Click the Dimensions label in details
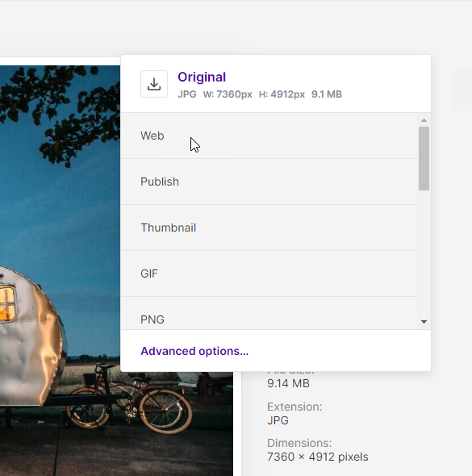 pyautogui.click(x=299, y=443)
